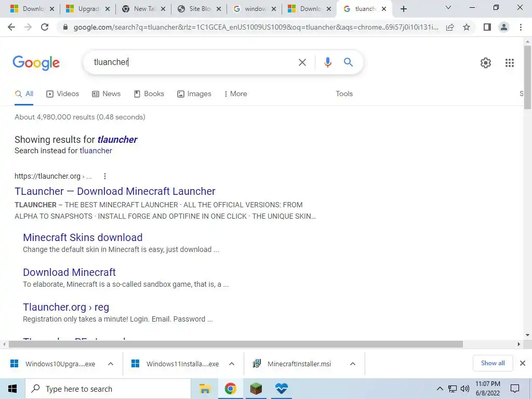
Task: Click the Windows taskbar search box
Action: pyautogui.click(x=108, y=389)
